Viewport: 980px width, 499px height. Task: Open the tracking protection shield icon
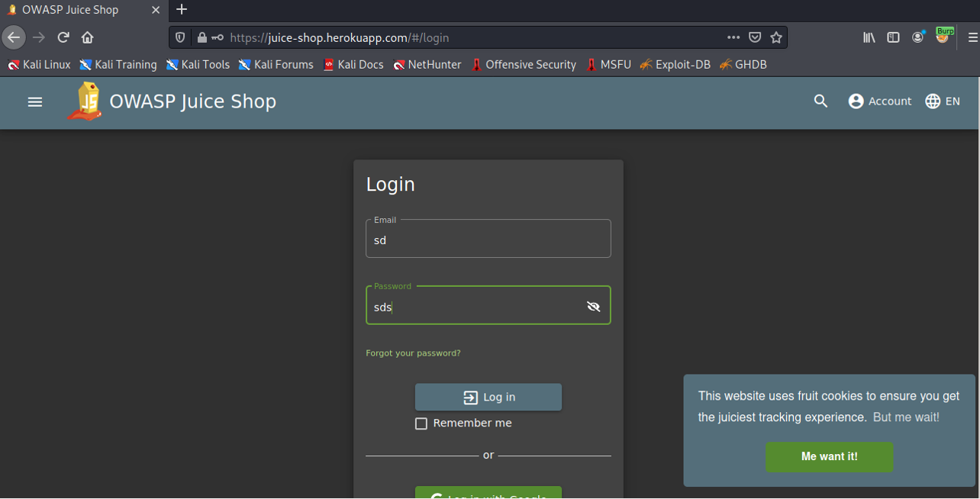pyautogui.click(x=180, y=37)
